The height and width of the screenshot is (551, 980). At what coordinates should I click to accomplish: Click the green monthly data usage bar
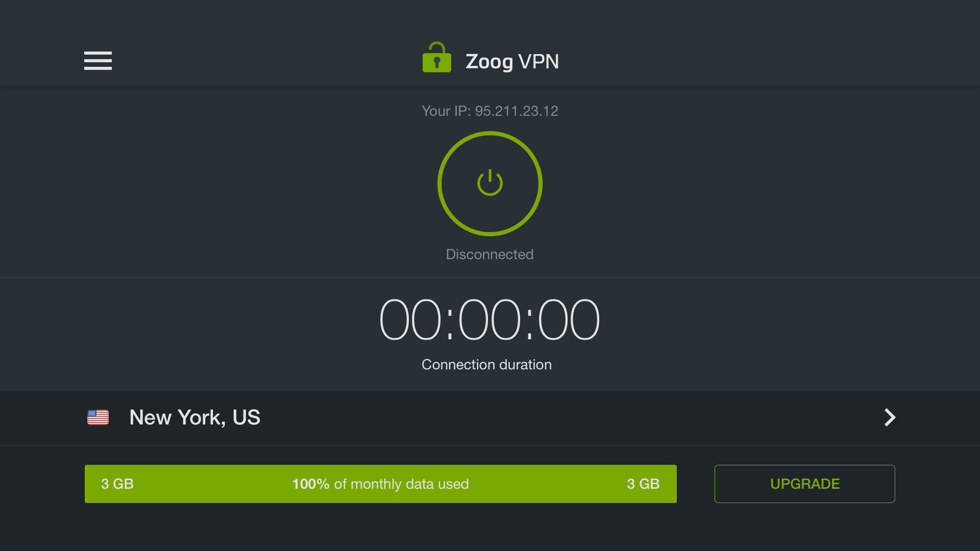[x=380, y=484]
